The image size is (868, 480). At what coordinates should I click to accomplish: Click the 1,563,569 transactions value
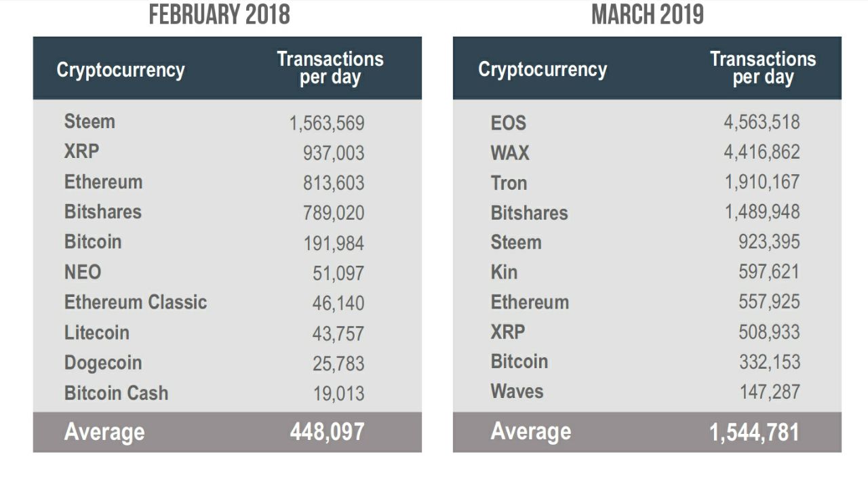[x=327, y=123]
